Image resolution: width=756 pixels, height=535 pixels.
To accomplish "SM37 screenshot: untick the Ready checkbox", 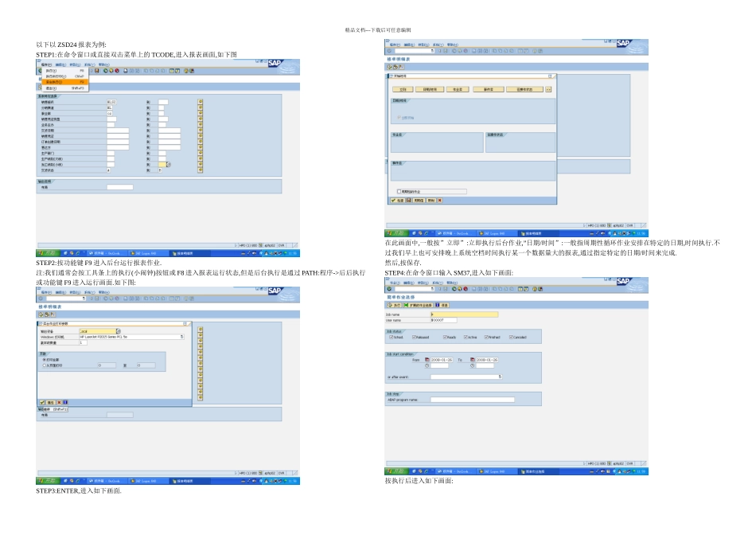I will click(445, 338).
